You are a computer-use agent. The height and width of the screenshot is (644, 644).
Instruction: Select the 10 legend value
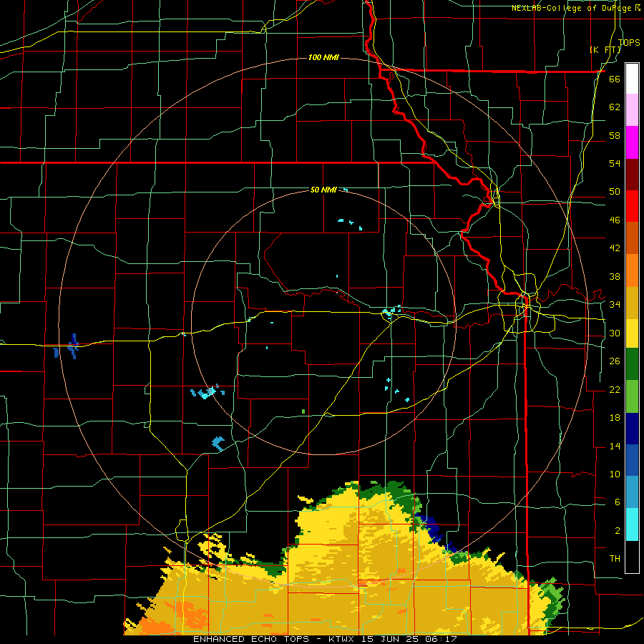[x=615, y=474]
